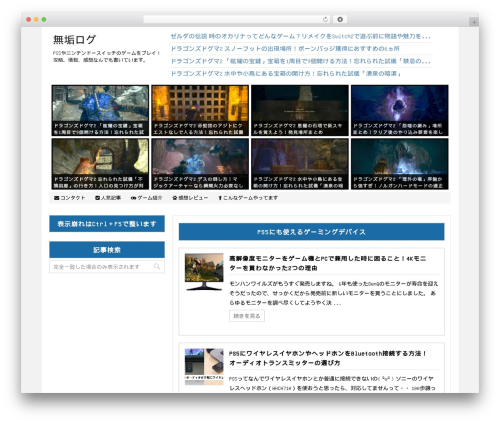This screenshot has height=423, width=500.
Task: Open the orange iron gate thumbnail
Action: point(200,110)
